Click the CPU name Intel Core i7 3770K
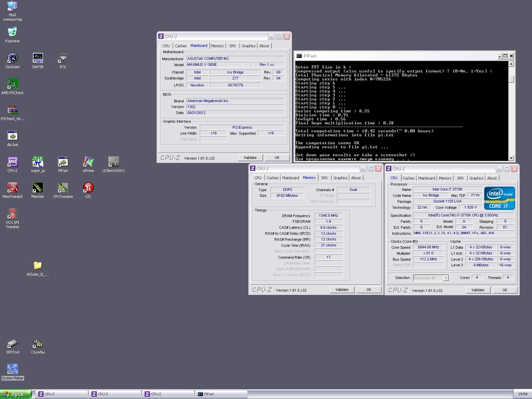532x399 pixels. tap(448, 189)
